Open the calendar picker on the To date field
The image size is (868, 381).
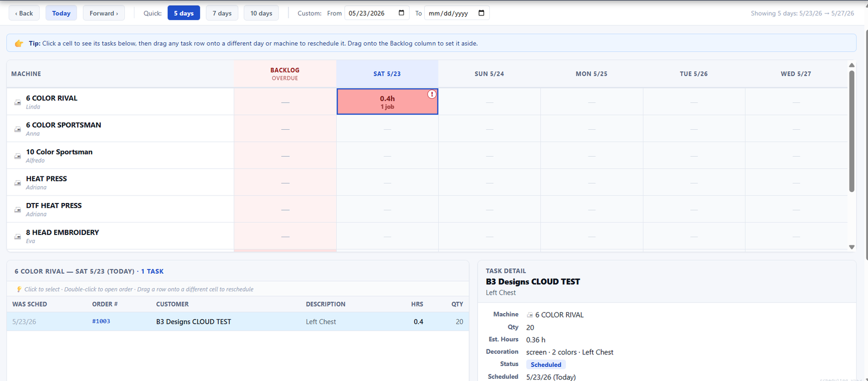tap(481, 13)
